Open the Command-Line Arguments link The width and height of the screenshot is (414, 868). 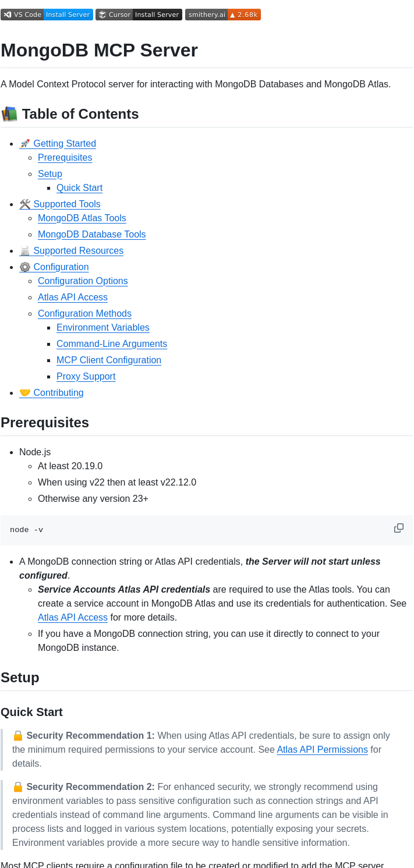(111, 343)
